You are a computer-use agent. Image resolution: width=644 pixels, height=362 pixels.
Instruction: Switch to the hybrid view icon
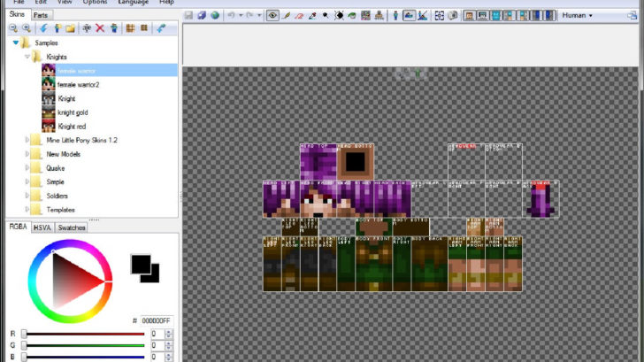point(422,16)
